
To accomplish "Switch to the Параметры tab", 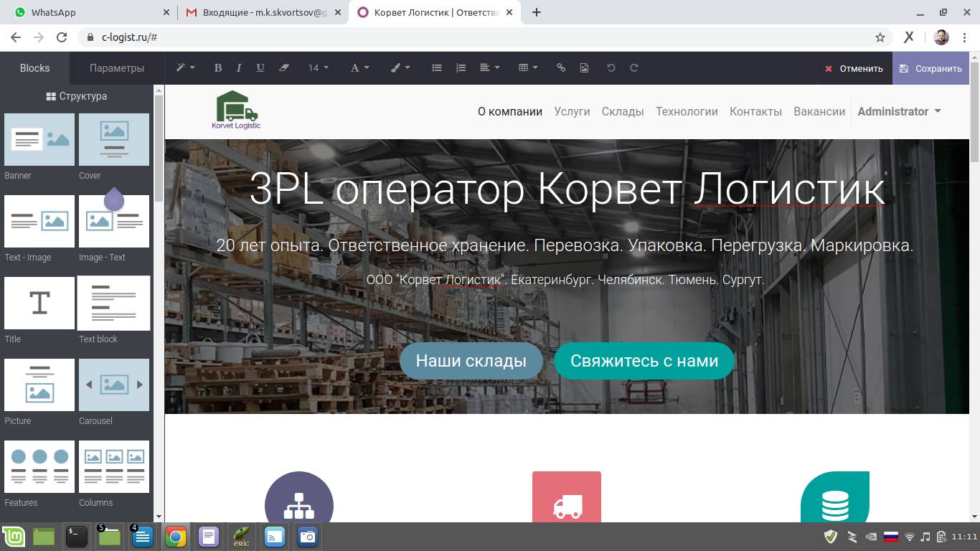I will click(117, 68).
